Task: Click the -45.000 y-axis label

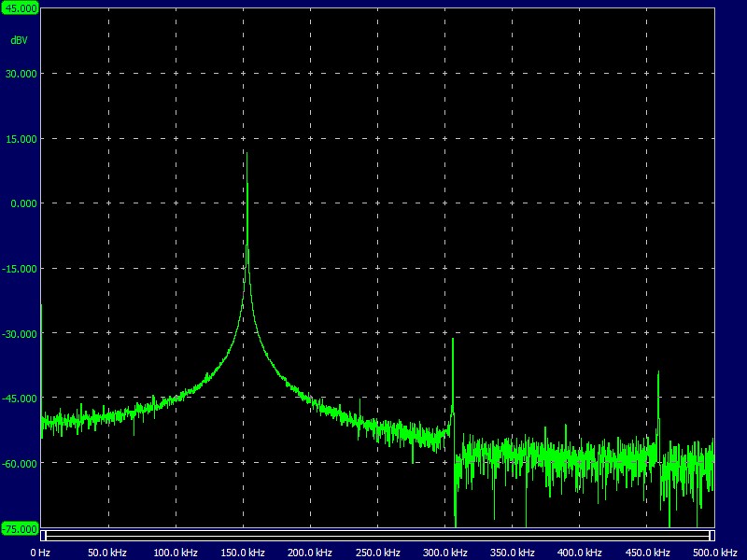Action: (20, 399)
